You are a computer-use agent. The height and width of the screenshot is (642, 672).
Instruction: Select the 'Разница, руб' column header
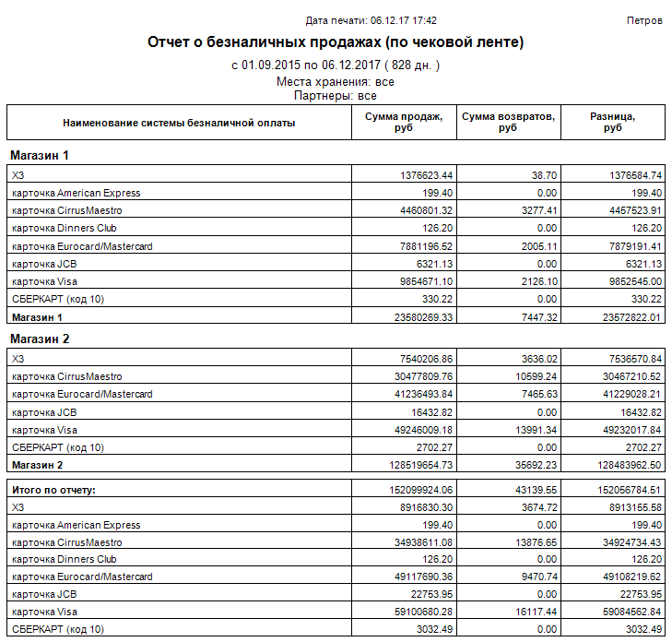(x=613, y=123)
